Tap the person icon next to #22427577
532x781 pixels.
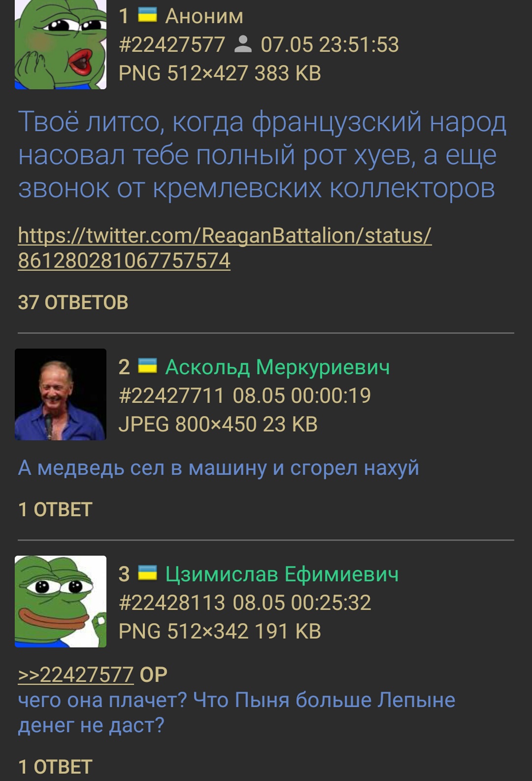(243, 44)
